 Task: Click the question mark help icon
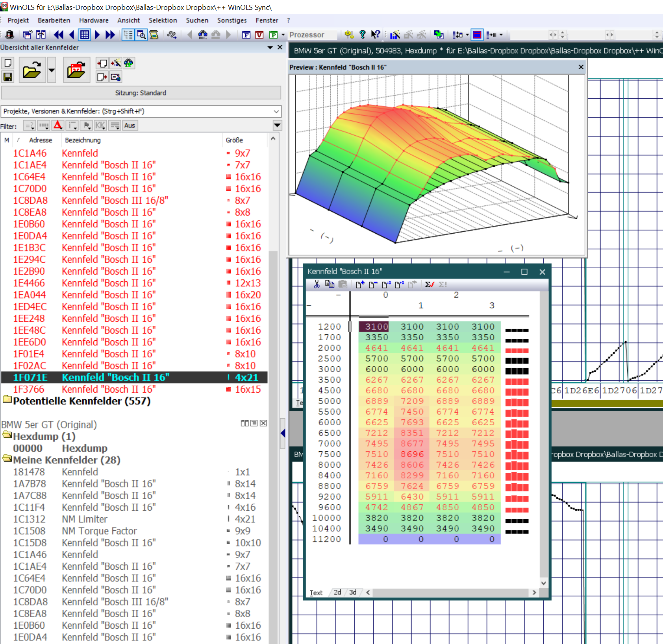[x=363, y=35]
